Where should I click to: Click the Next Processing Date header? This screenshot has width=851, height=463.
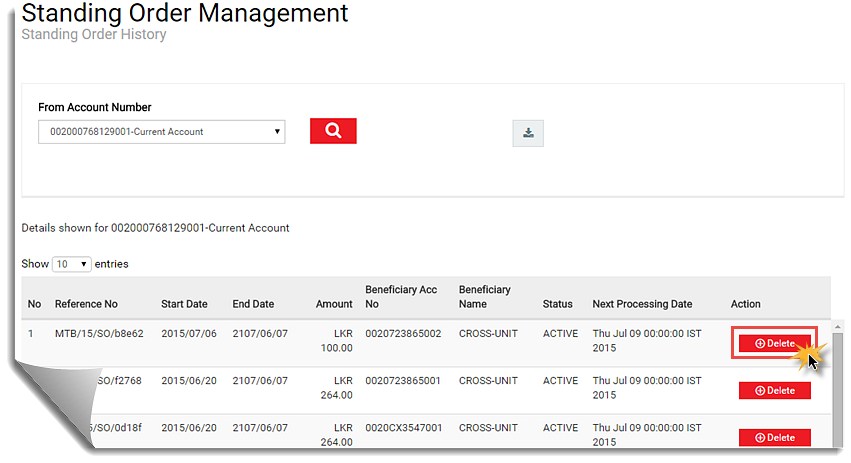642,304
